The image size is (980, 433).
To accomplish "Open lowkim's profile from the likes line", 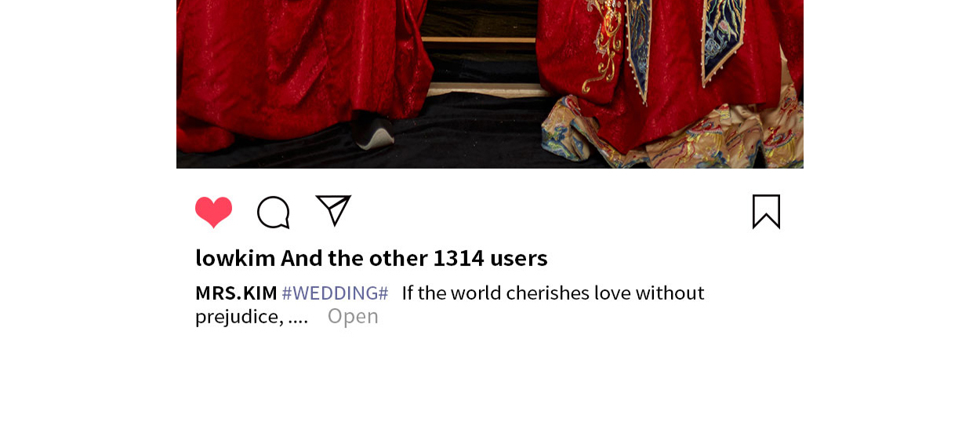I will (235, 257).
